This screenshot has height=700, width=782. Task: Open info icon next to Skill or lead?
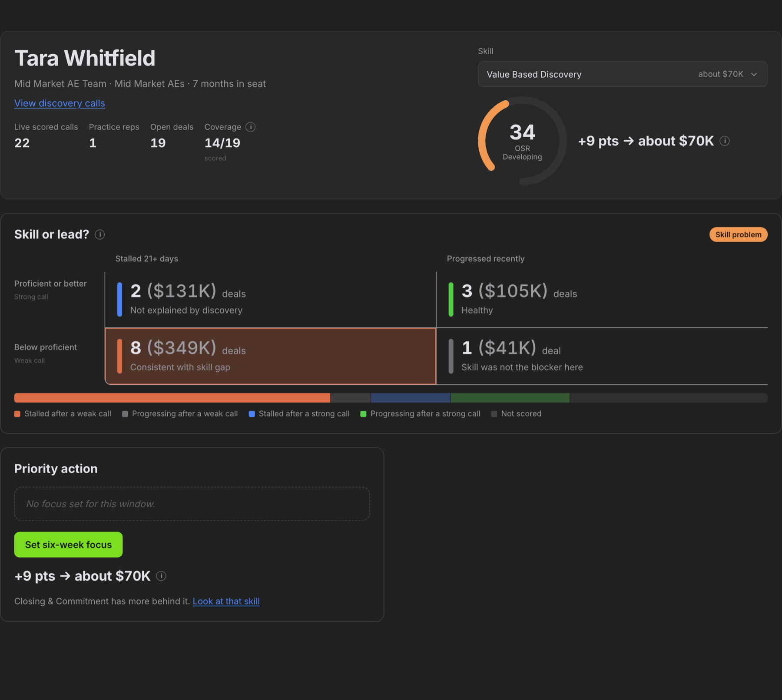point(100,234)
